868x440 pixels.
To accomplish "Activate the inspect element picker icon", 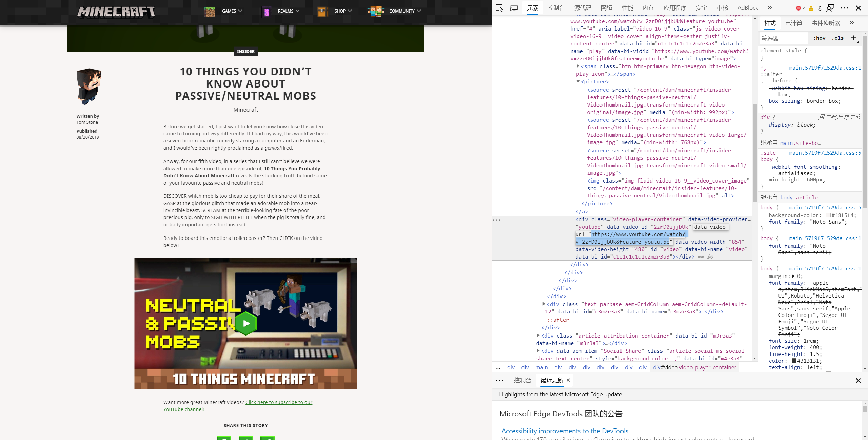I will pyautogui.click(x=499, y=8).
